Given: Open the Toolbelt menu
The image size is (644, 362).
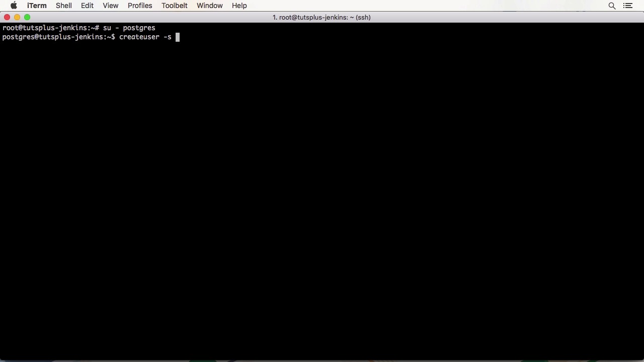Looking at the screenshot, I should (x=174, y=6).
